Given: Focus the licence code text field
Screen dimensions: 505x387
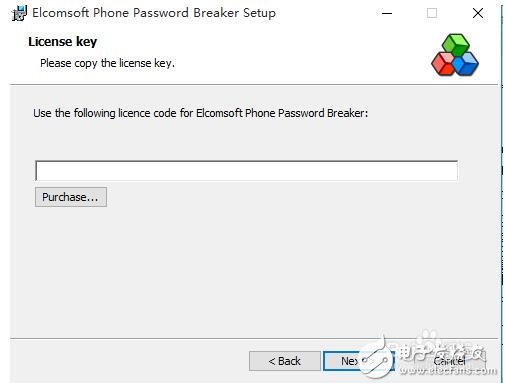Looking at the screenshot, I should [x=246, y=171].
